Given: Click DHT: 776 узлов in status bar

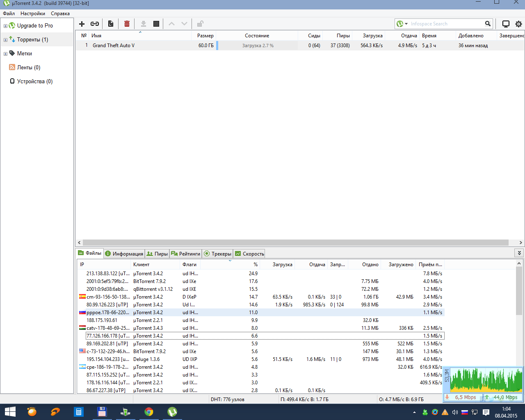Looking at the screenshot, I should 228,399.
